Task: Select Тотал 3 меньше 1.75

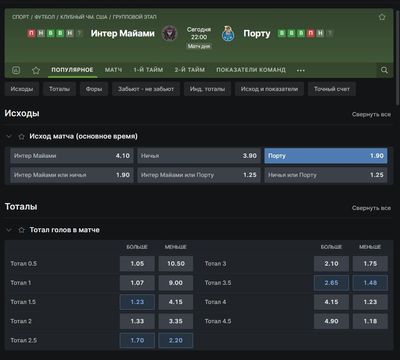Action: coord(370,264)
